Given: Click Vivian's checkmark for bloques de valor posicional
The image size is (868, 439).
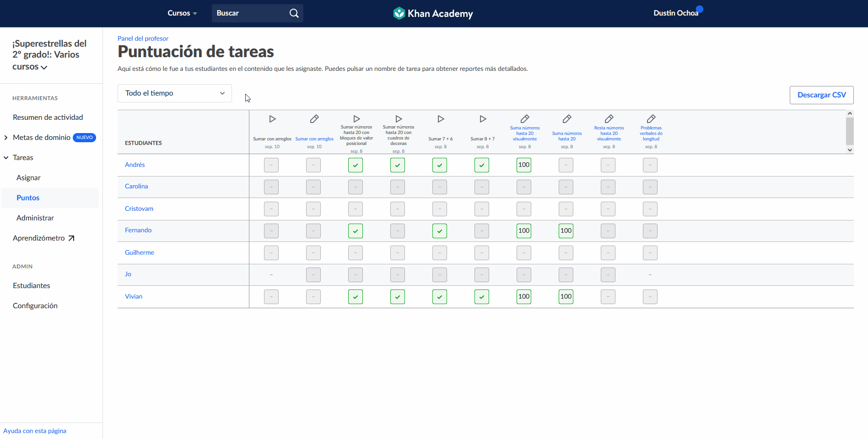Looking at the screenshot, I should pyautogui.click(x=356, y=297).
